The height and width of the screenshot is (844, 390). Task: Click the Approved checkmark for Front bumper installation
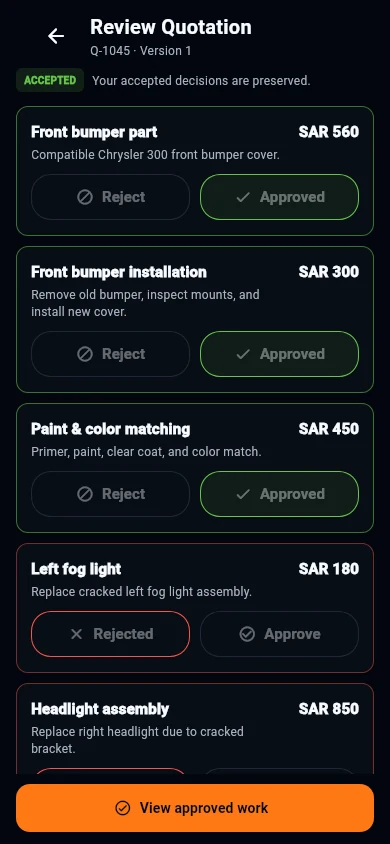pyautogui.click(x=243, y=354)
